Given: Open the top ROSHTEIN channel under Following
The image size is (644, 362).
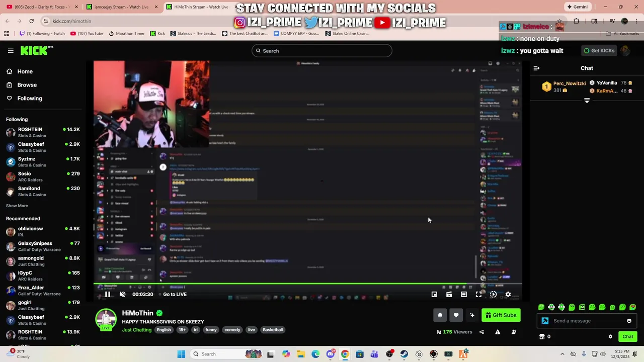Looking at the screenshot, I should pyautogui.click(x=43, y=132).
